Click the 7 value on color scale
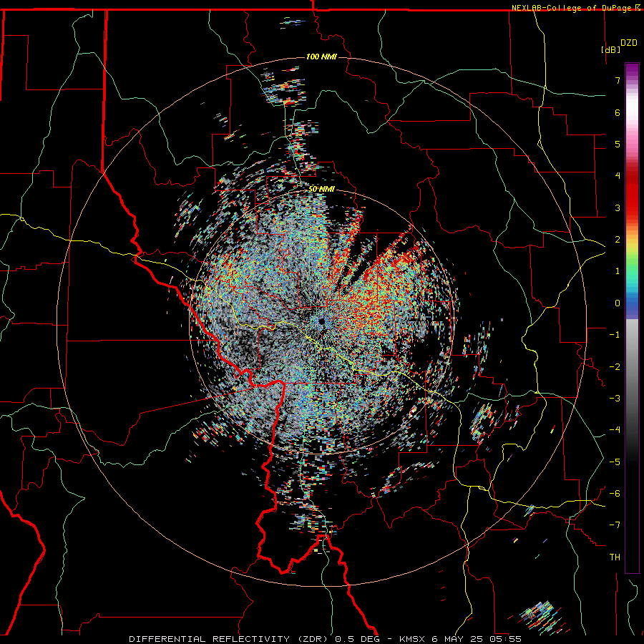 coord(618,80)
